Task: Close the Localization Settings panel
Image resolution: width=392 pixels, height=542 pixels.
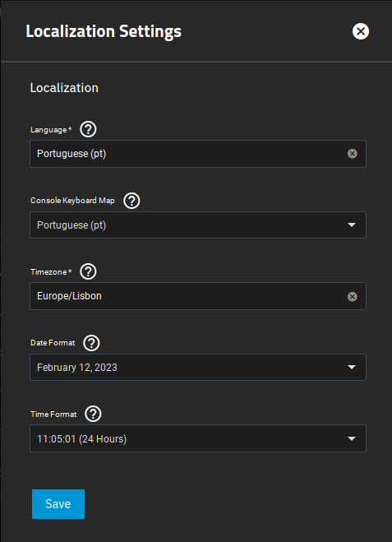Action: [361, 31]
